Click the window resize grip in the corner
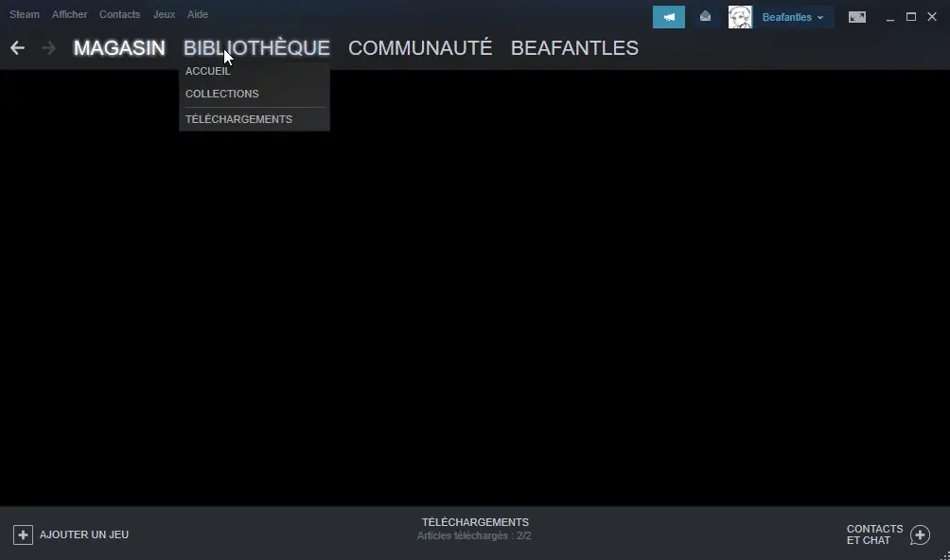950x560 pixels. click(x=946, y=556)
